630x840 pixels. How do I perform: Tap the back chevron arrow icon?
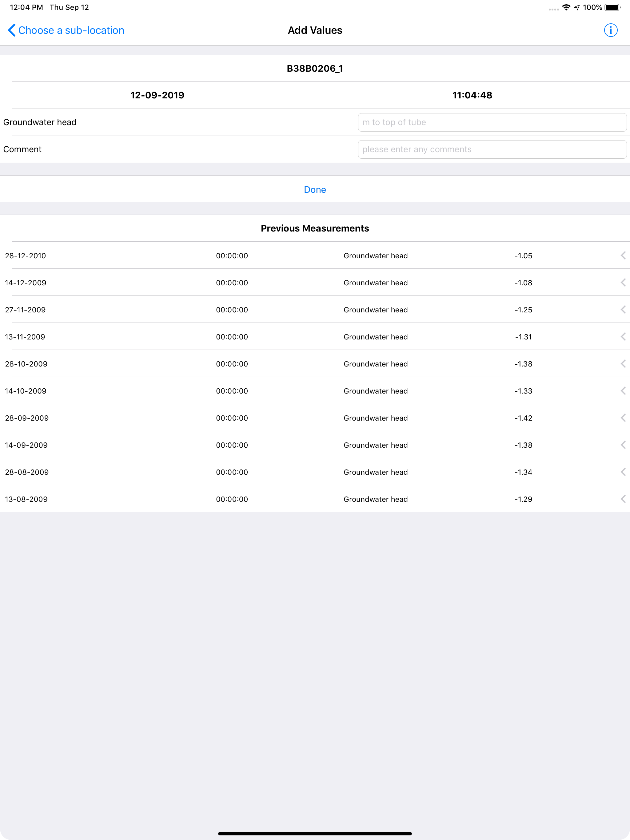click(x=12, y=30)
